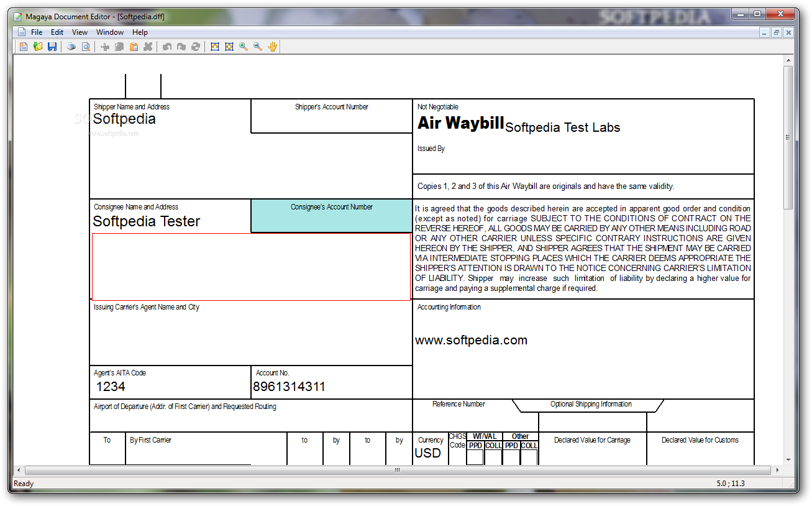Click the 'Not Negotiable' label

[438, 107]
